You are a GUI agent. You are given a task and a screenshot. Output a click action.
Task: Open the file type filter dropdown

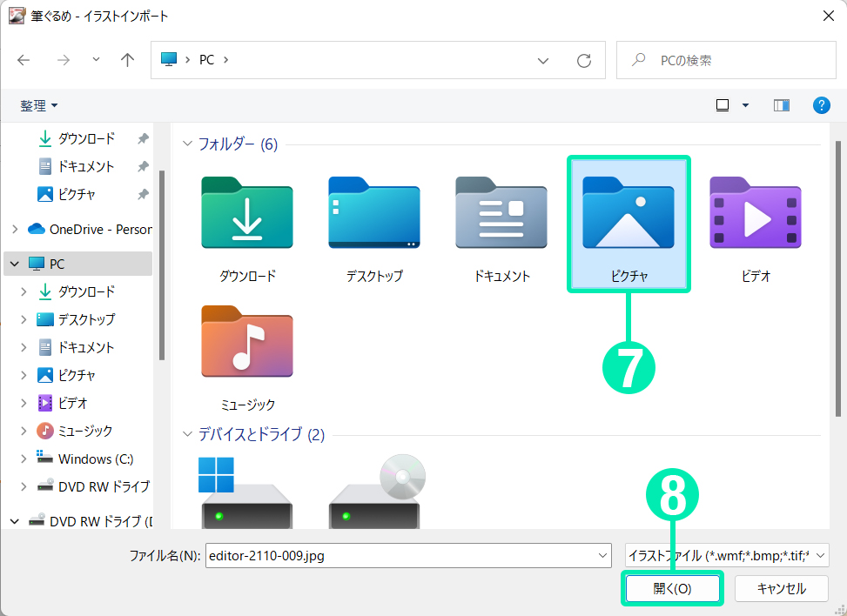tap(726, 555)
